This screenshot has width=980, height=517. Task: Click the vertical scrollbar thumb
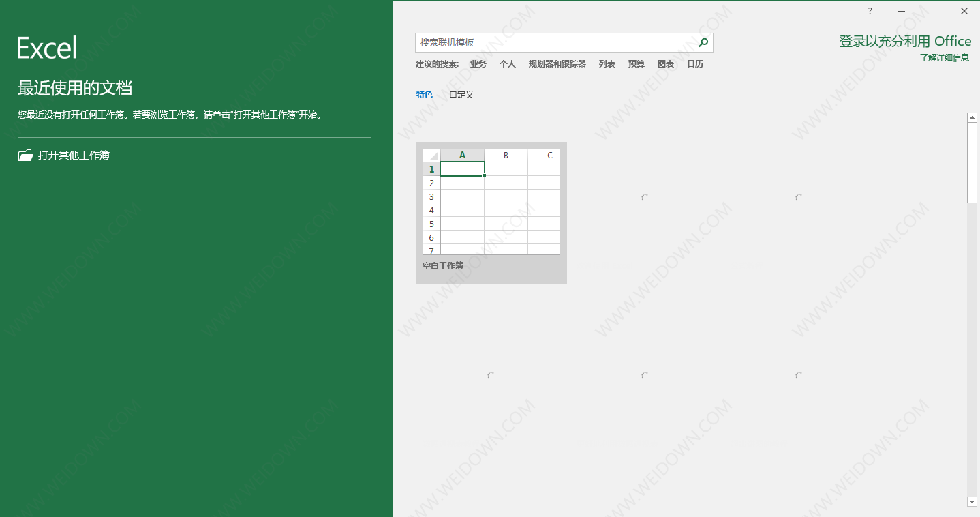pyautogui.click(x=973, y=163)
